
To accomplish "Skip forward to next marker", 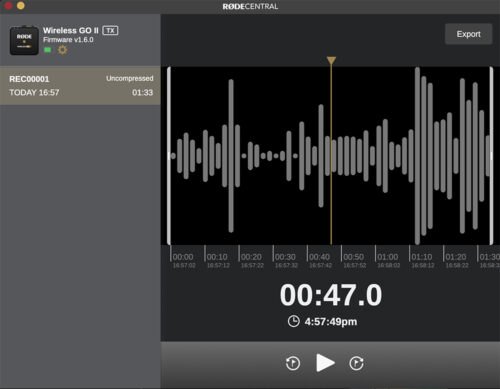I will coord(356,363).
